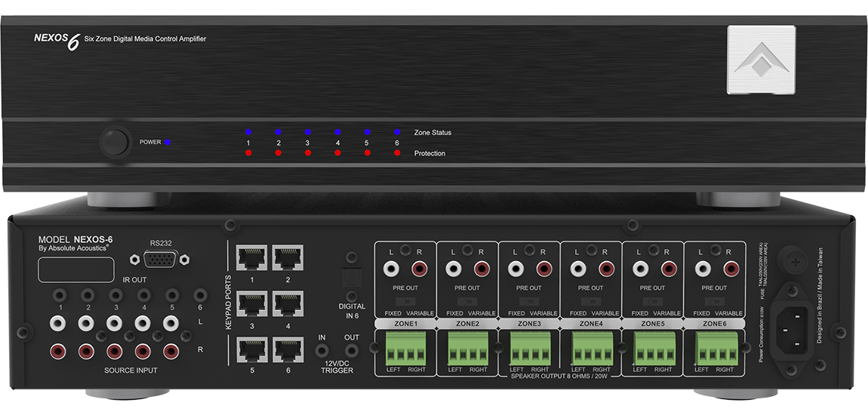Click the first red right source input jack
868x415 pixels.
click(59, 352)
